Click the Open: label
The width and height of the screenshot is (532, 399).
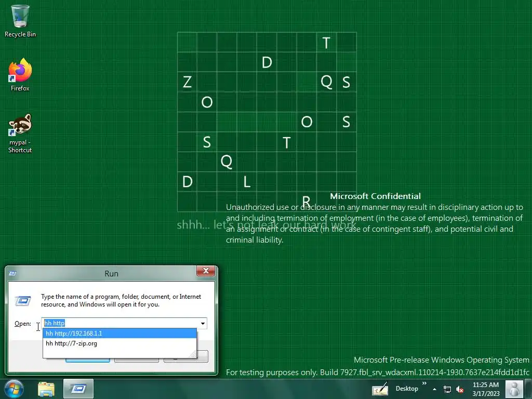[23, 324]
